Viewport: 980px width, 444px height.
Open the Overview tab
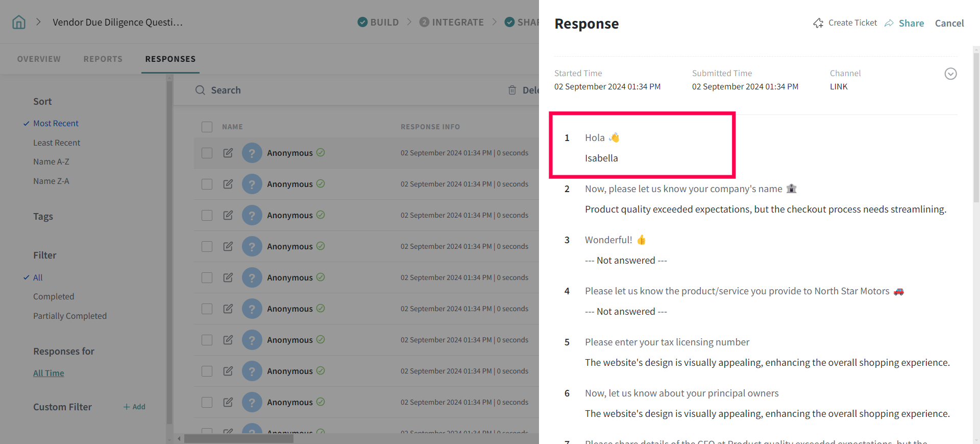[x=39, y=59]
